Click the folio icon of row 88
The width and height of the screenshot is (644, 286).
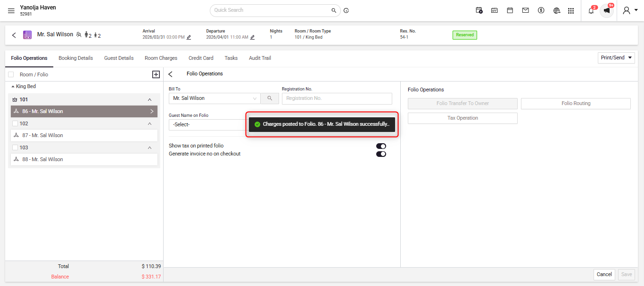coord(16,159)
